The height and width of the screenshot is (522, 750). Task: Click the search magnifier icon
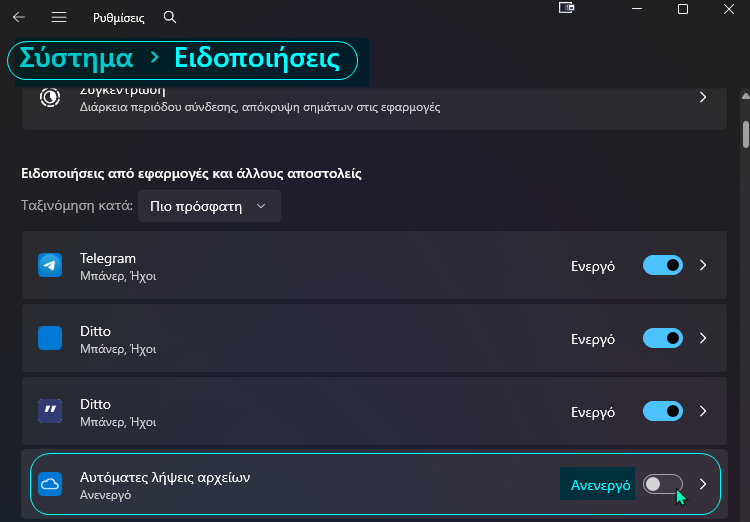point(169,17)
